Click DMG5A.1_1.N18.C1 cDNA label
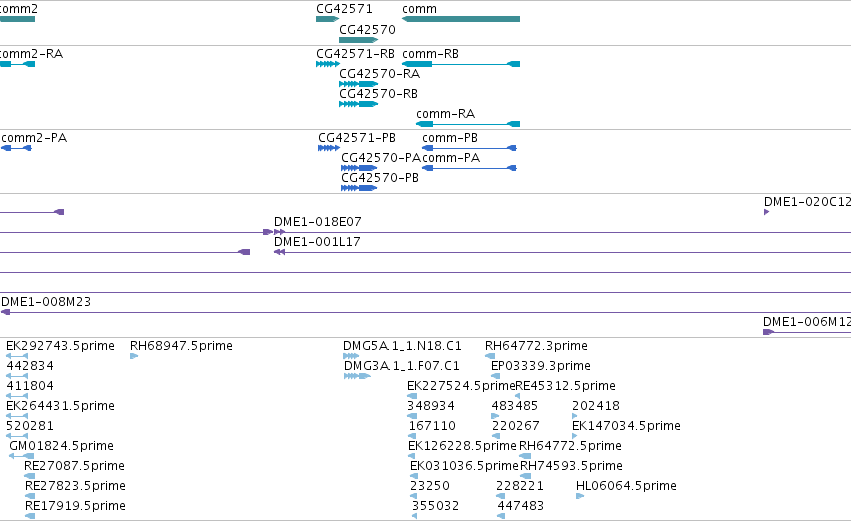 [402, 346]
